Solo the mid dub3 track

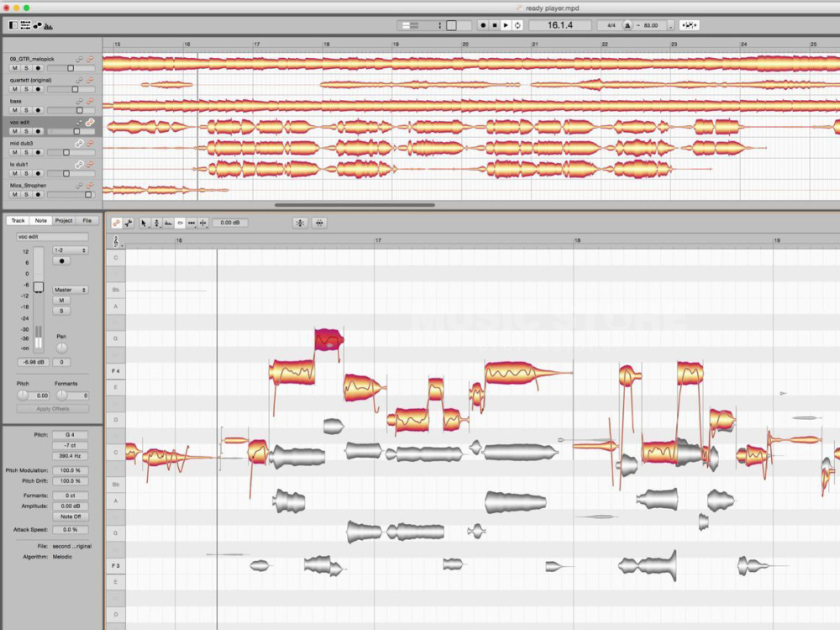tap(26, 152)
